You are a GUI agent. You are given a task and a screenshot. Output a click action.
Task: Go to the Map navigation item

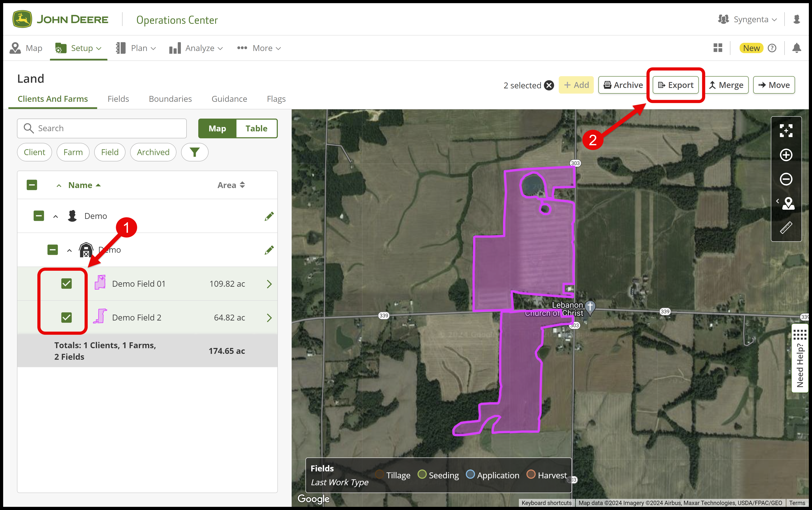coord(26,48)
